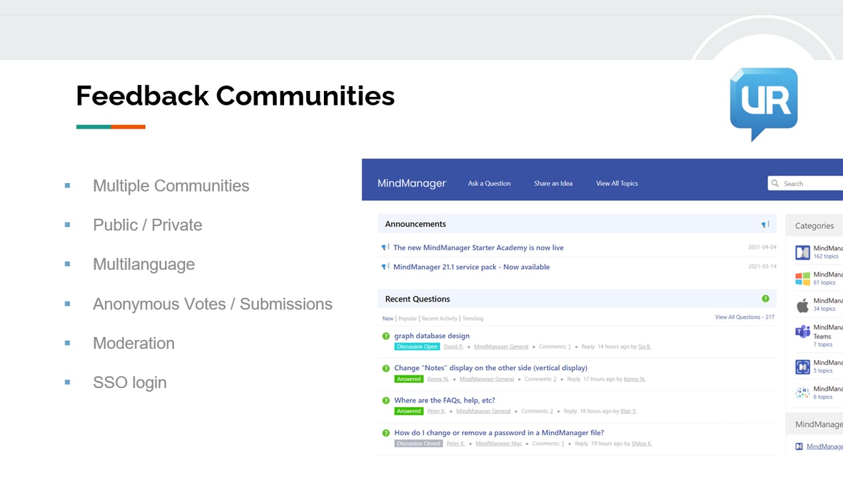Go to View All Topics

(617, 184)
